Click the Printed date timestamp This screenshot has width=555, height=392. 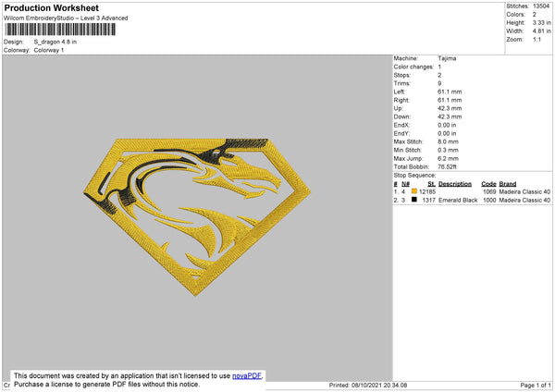[368, 385]
